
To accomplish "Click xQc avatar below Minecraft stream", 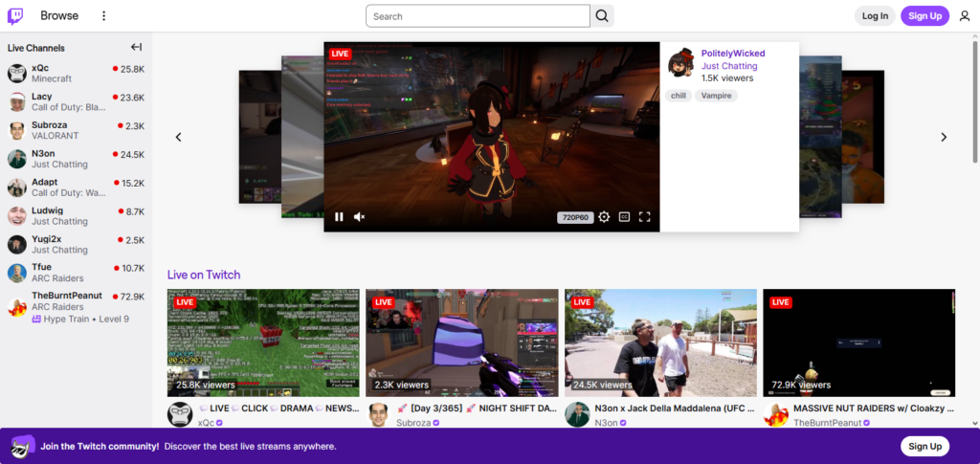I will click(179, 414).
